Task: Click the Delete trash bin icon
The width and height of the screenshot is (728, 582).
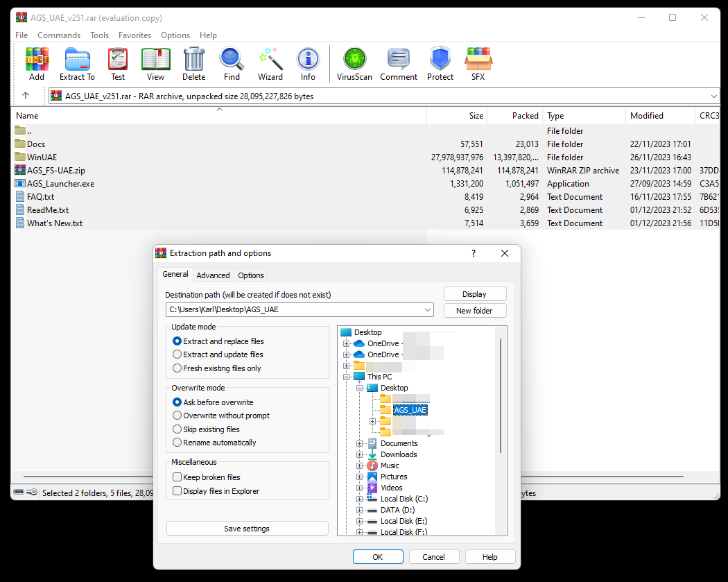Action: [x=193, y=64]
